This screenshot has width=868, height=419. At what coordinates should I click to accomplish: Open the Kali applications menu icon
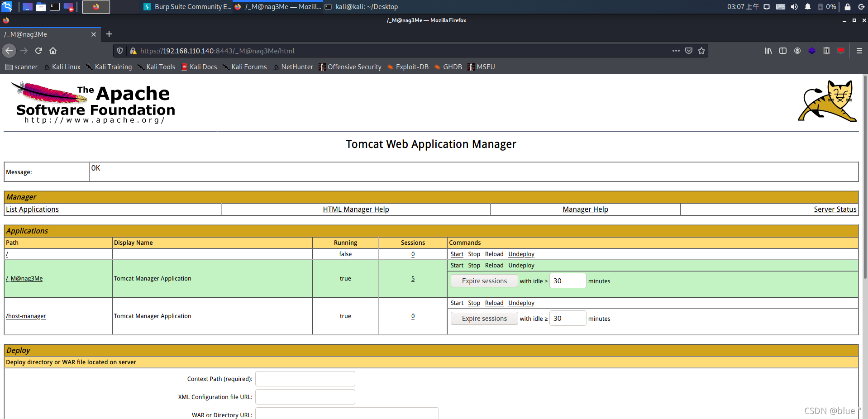pos(7,6)
